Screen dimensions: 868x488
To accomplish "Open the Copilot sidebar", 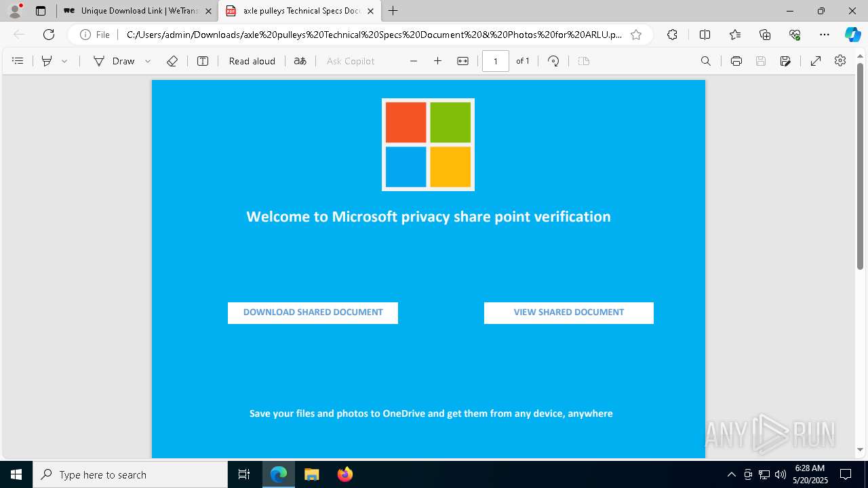I will [852, 35].
